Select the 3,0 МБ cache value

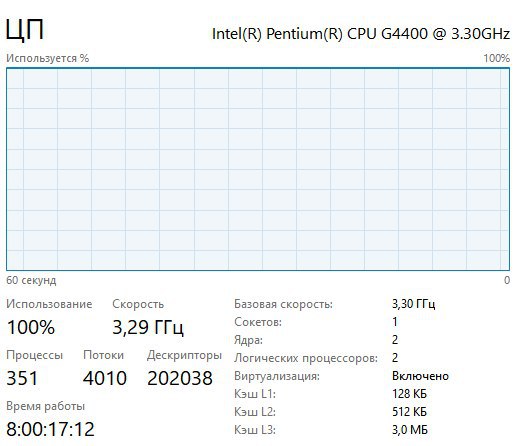tap(410, 430)
